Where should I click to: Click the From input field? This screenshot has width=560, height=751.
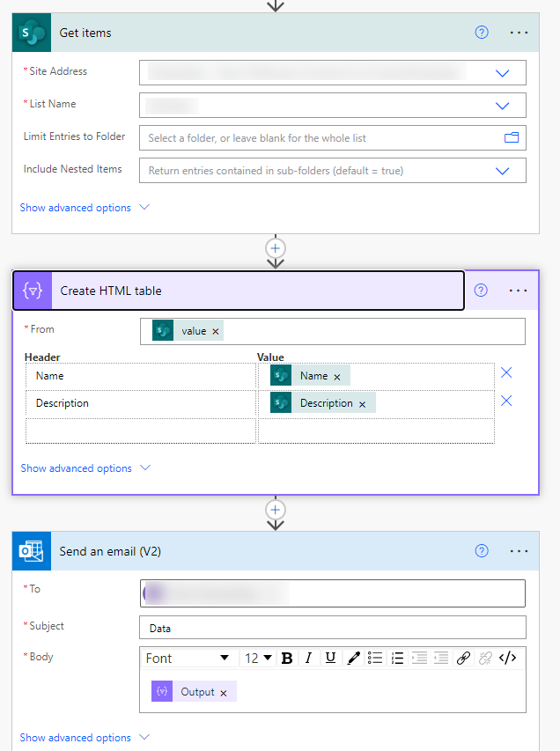[333, 331]
